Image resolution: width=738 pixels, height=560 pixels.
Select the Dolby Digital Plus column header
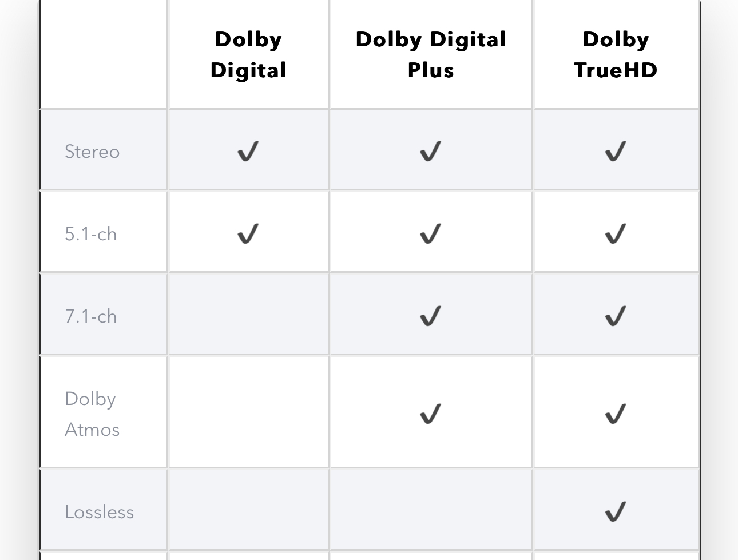(x=431, y=55)
